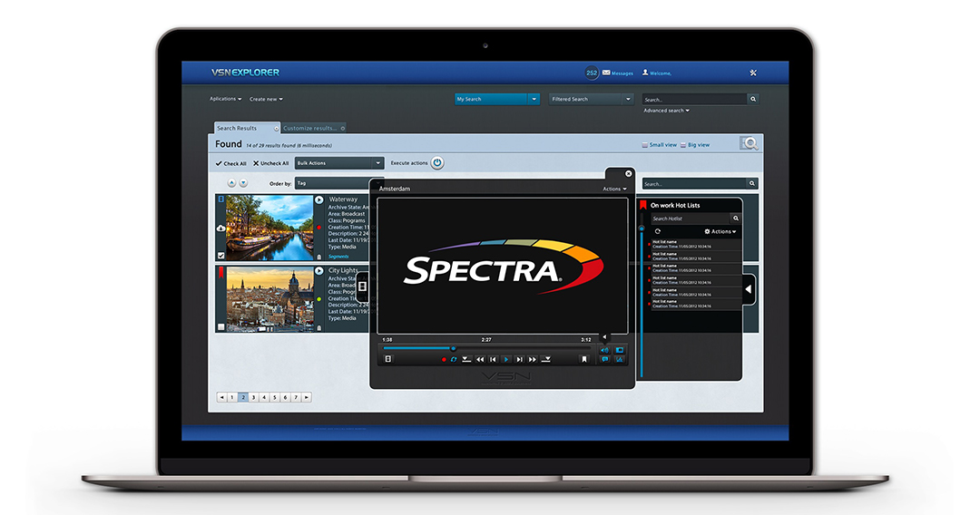The width and height of the screenshot is (980, 515).
Task: Select the Customize results tab
Action: pyautogui.click(x=313, y=128)
